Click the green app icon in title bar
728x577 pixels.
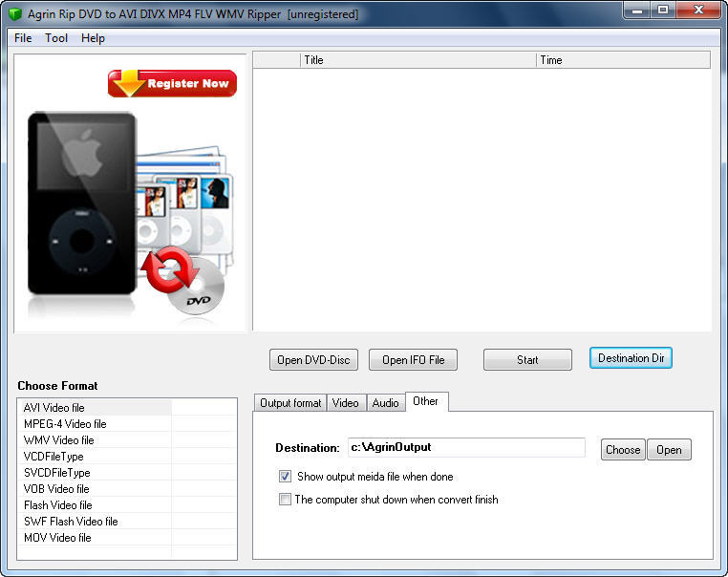point(16,14)
